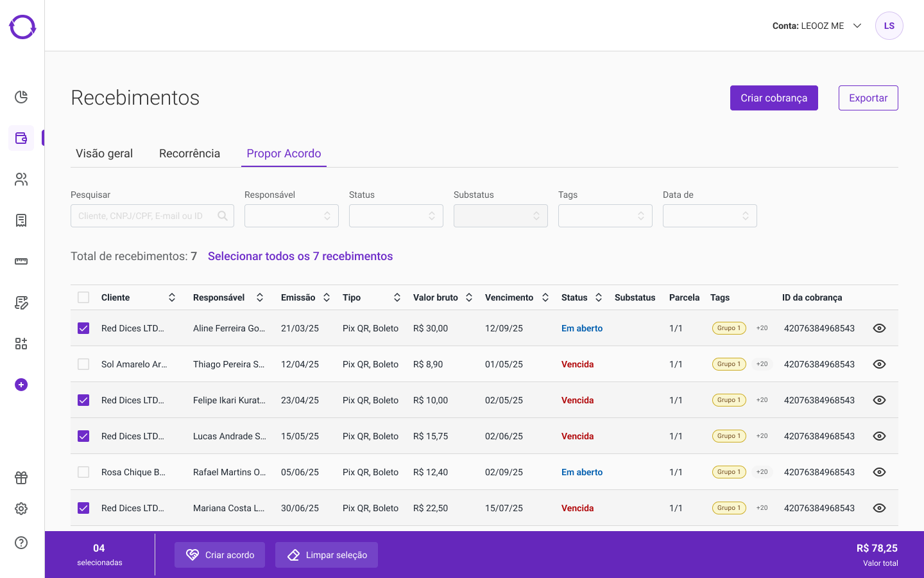
Task: View details of Thiago Pereira row
Action: [880, 364]
